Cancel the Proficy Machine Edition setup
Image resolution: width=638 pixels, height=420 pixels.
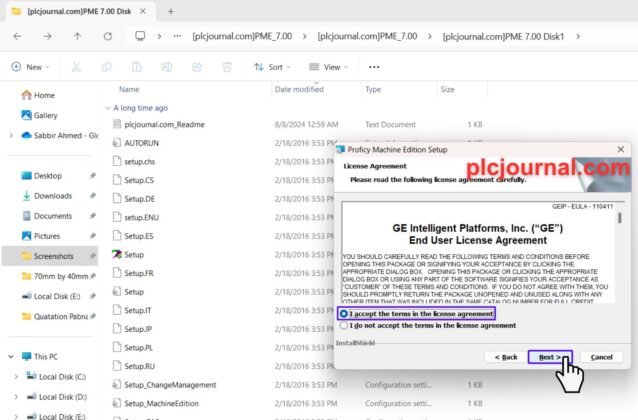click(x=601, y=356)
